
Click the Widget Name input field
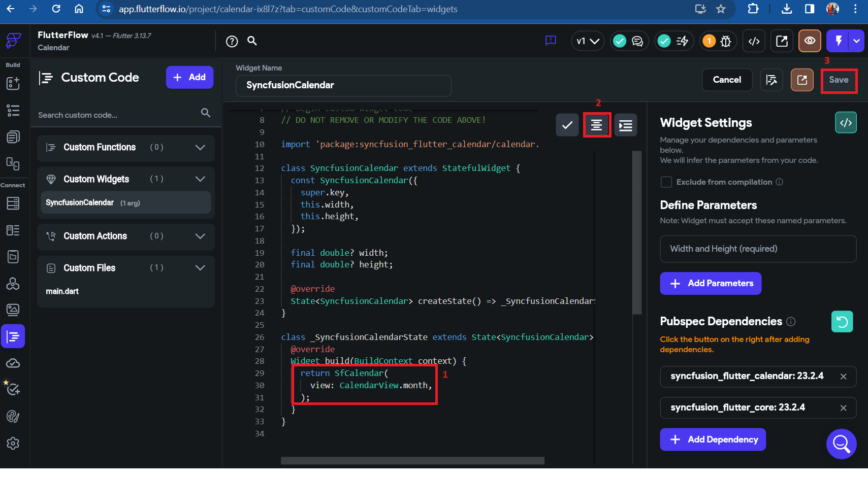[343, 85]
